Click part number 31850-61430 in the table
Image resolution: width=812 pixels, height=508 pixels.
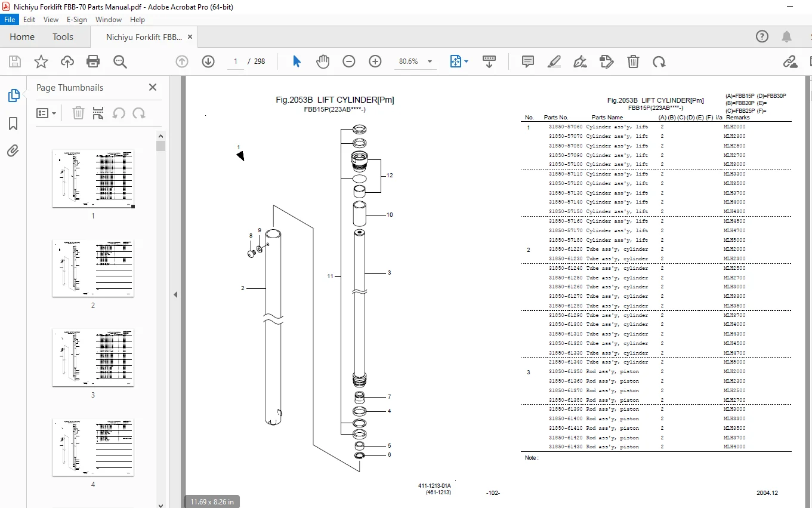tap(566, 447)
